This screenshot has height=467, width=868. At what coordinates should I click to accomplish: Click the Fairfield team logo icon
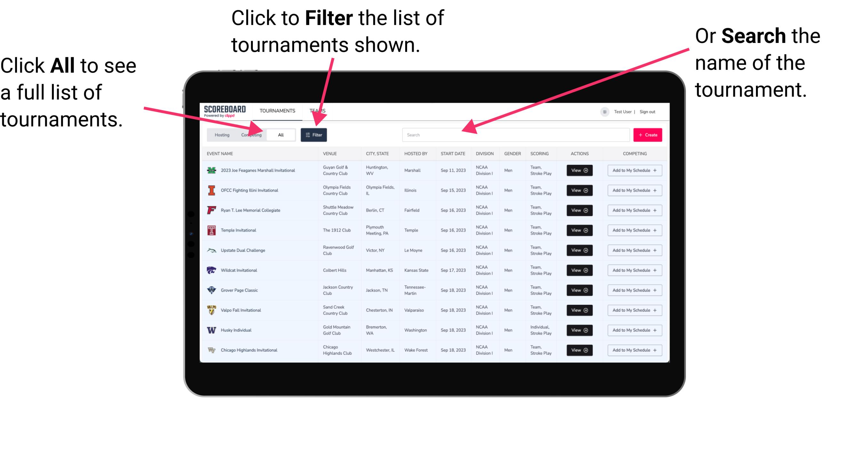(x=210, y=210)
